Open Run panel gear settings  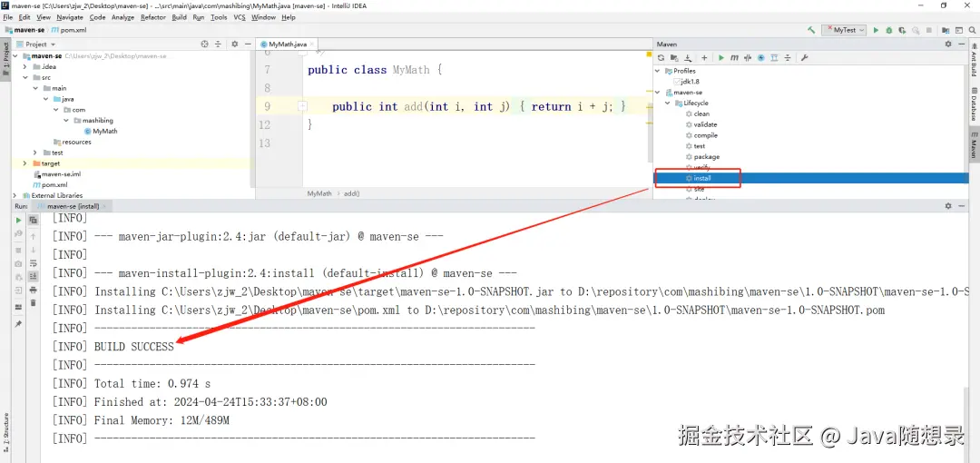pos(948,206)
